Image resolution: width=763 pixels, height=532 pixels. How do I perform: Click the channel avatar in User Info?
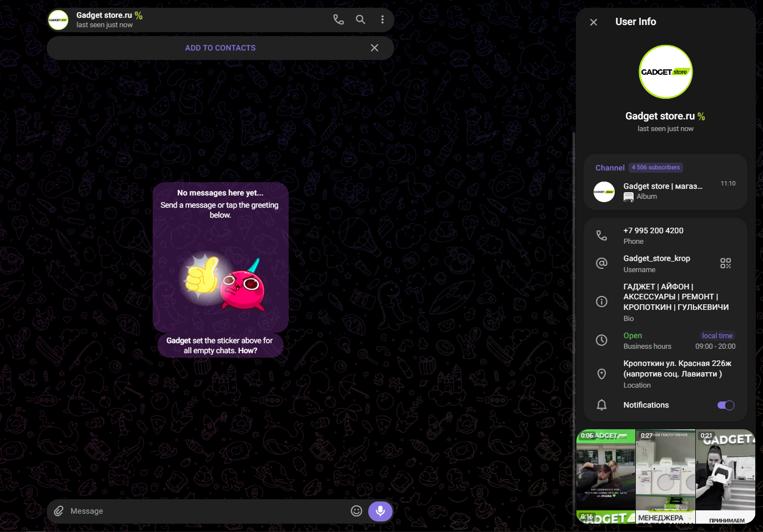pos(604,192)
